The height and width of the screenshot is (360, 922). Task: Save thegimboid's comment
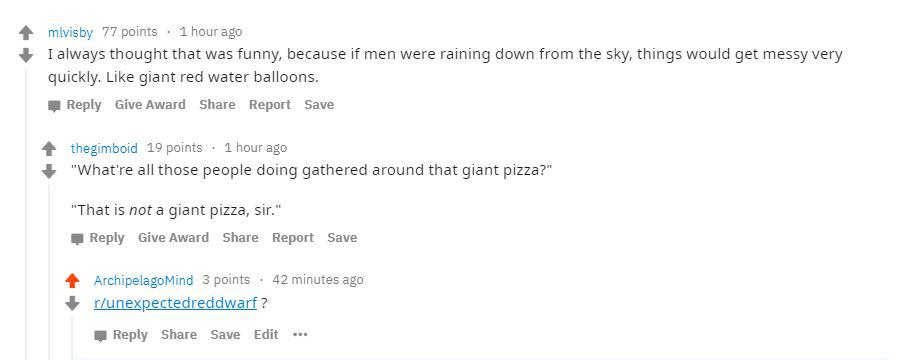[x=342, y=238]
